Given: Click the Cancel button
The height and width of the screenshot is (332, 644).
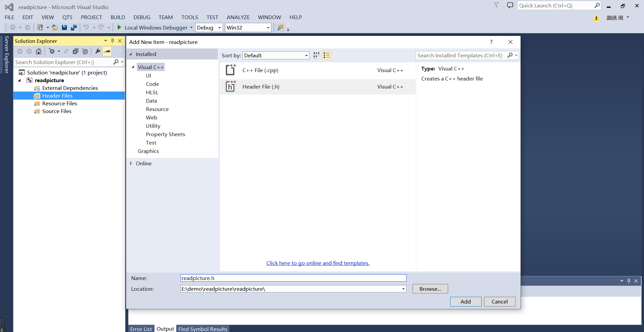Looking at the screenshot, I should pyautogui.click(x=499, y=301).
